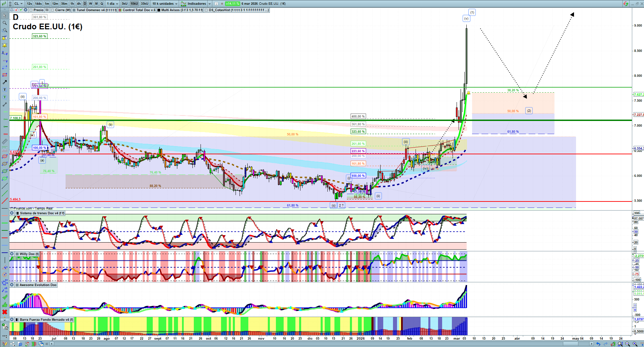The image size is (644, 347).
Task: Select the green checkmark marker tool
Action: tap(5, 297)
